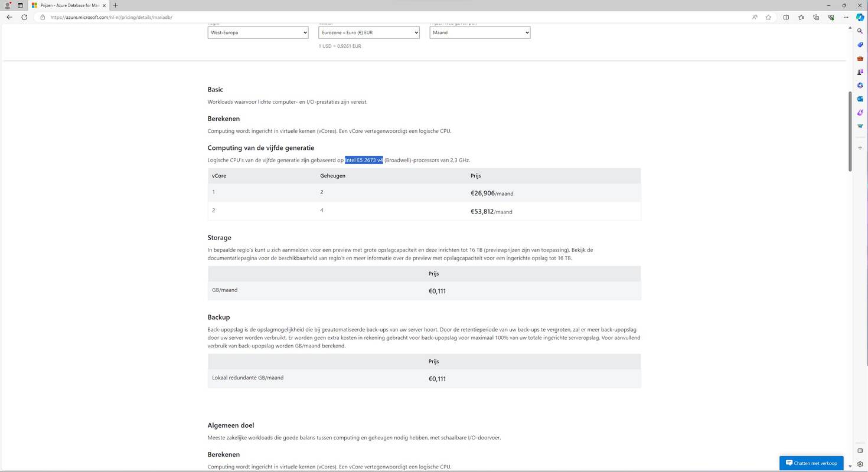Open sidebar settings gear
This screenshot has height=472, width=868.
(860, 464)
